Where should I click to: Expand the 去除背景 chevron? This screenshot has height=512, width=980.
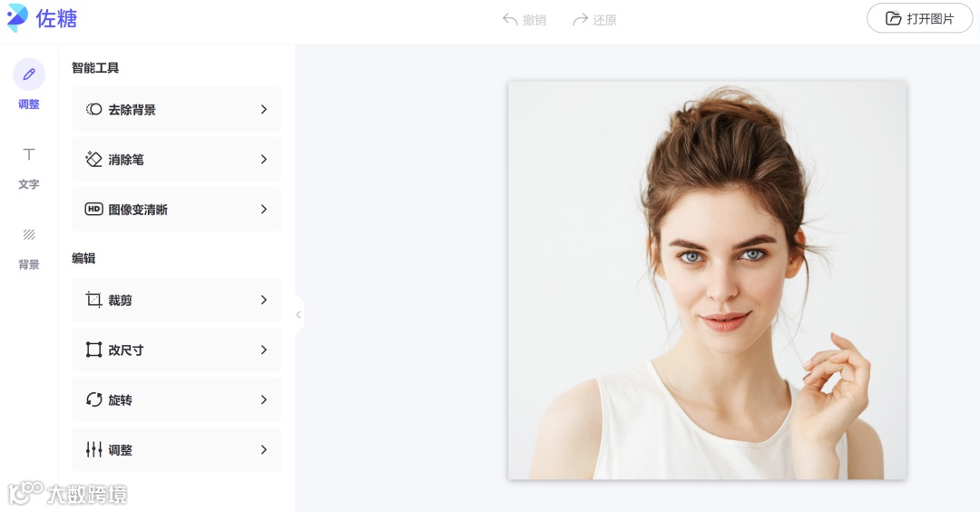[x=264, y=110]
